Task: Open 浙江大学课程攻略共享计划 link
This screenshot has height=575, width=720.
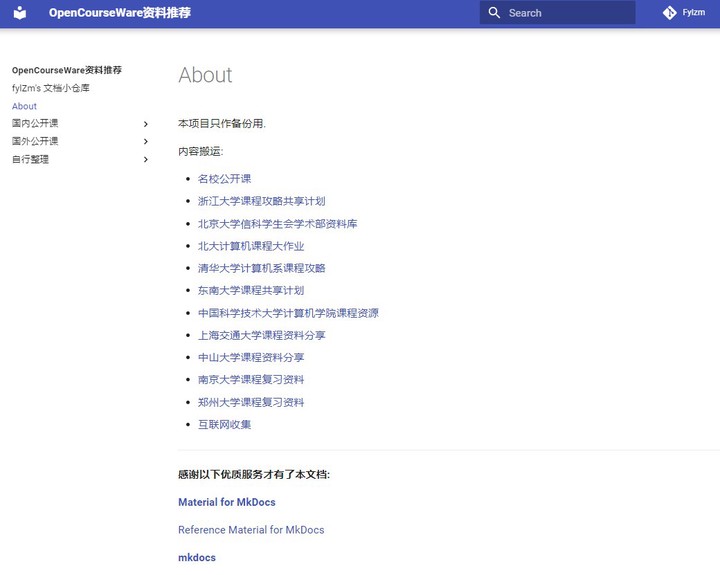Action: click(261, 201)
